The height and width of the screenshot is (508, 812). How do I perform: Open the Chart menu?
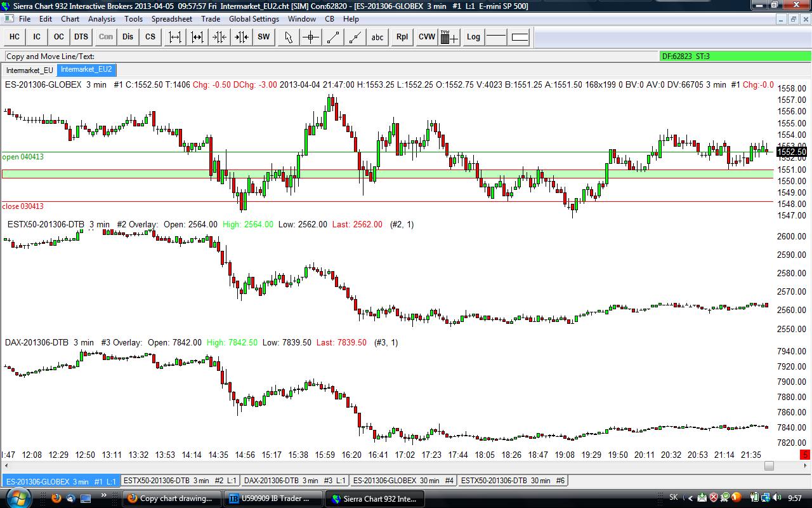pyautogui.click(x=70, y=19)
